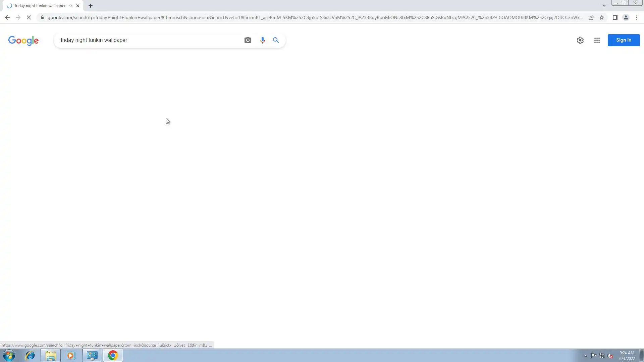This screenshot has width=644, height=362.
Task: Toggle the Chrome side panel
Action: (x=615, y=17)
